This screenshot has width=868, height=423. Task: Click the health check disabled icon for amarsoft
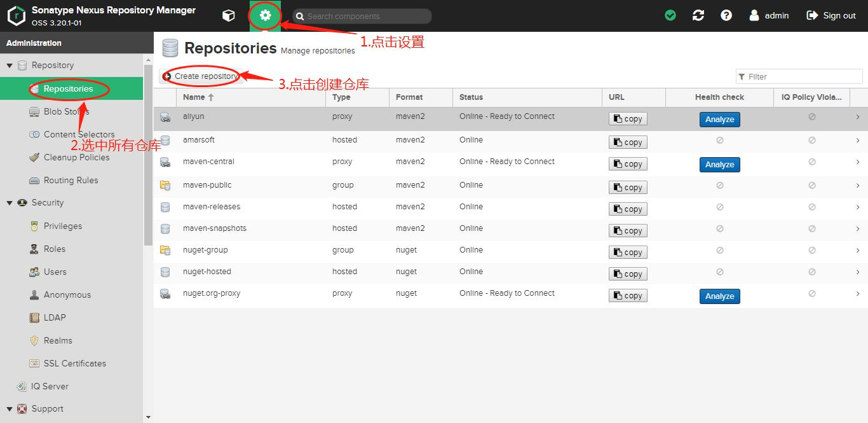[720, 140]
